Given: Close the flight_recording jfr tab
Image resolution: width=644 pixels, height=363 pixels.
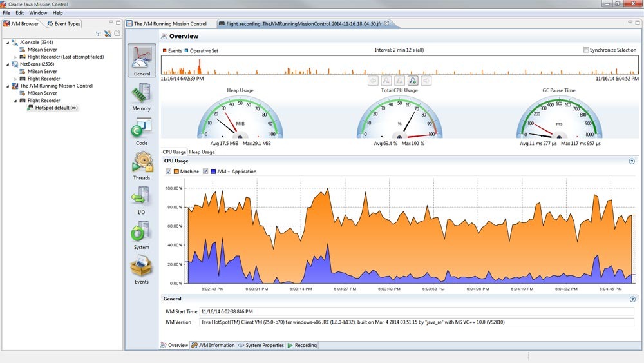Looking at the screenshot, I should pyautogui.click(x=386, y=23).
